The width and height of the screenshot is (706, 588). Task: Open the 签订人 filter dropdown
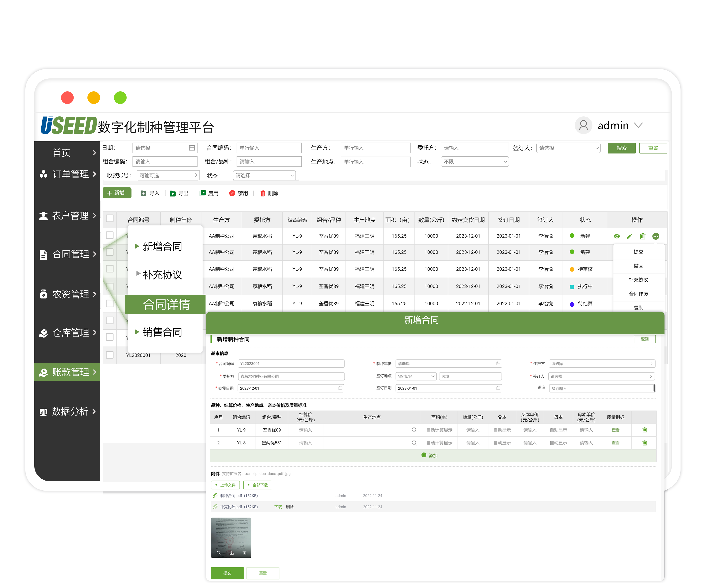tap(568, 148)
